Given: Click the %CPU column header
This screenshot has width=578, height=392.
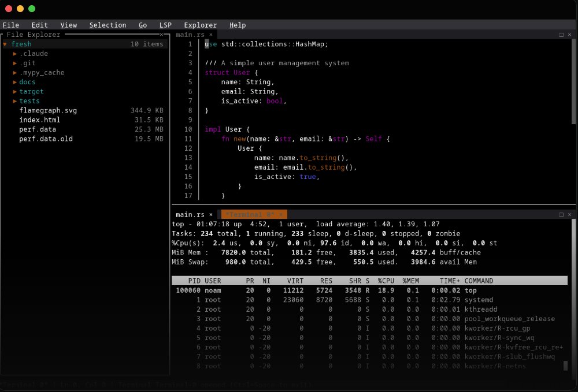Looking at the screenshot, I should [386, 281].
